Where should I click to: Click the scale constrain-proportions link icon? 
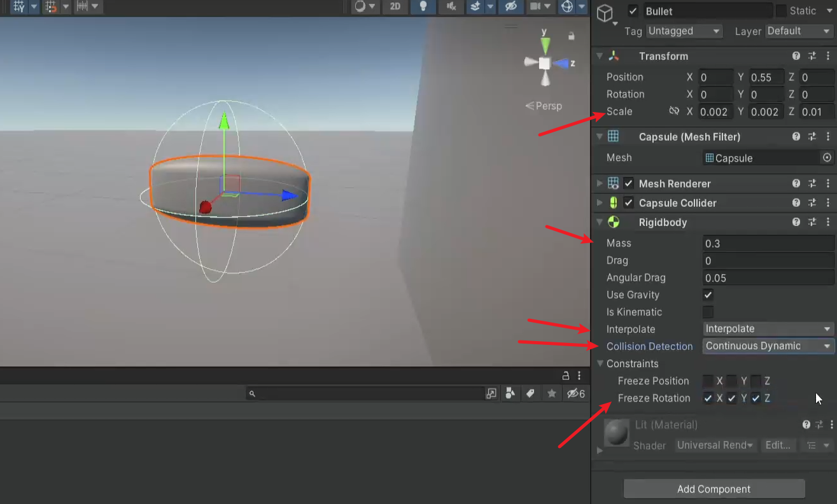coord(674,111)
